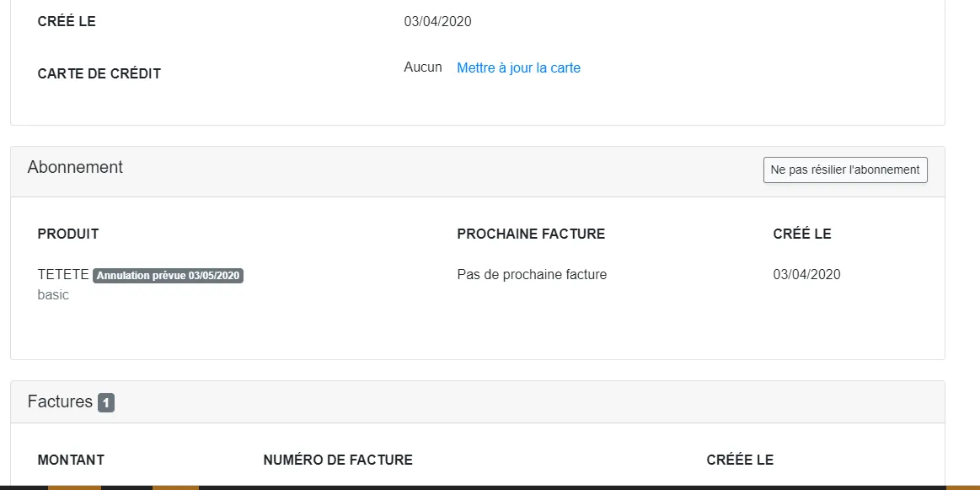Click the Factures count badge
Screen dimensions: 980x490
point(106,403)
